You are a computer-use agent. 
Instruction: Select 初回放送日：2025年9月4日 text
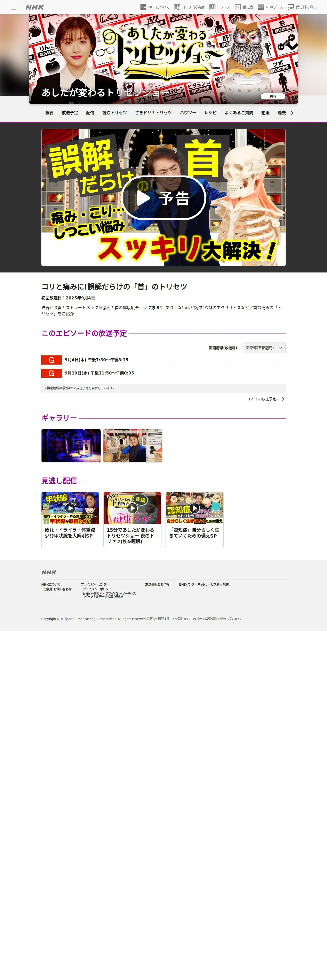(68, 298)
